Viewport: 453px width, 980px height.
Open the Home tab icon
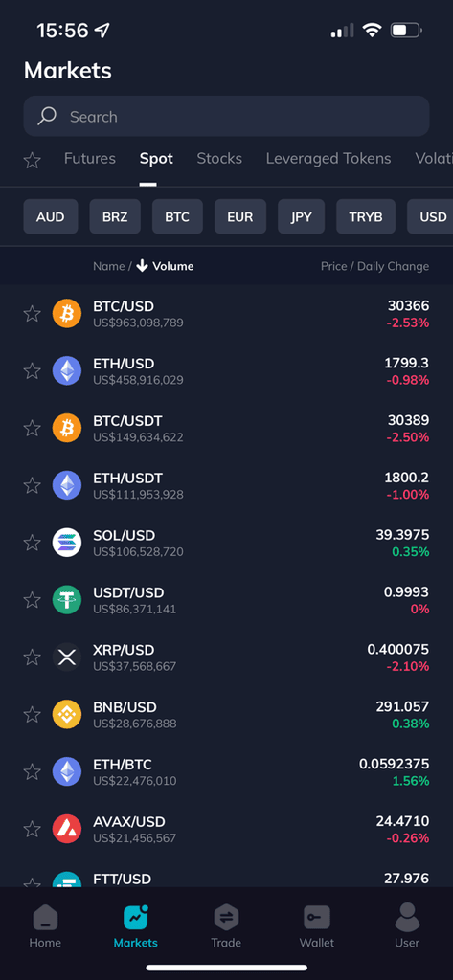point(45,918)
